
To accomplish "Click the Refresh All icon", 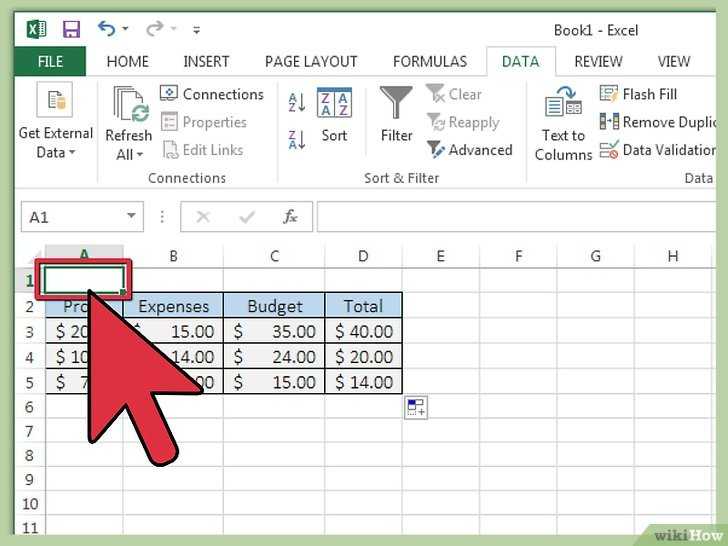I will point(129,104).
